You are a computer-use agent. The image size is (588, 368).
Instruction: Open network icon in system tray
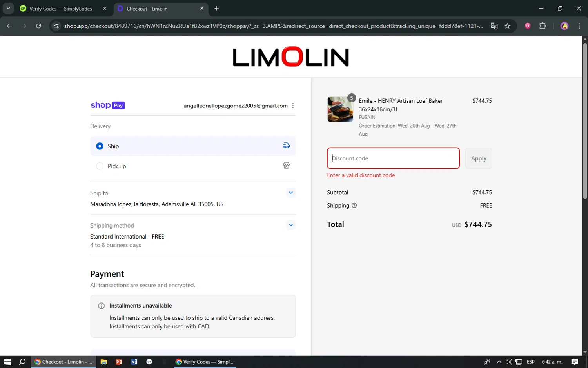(519, 362)
